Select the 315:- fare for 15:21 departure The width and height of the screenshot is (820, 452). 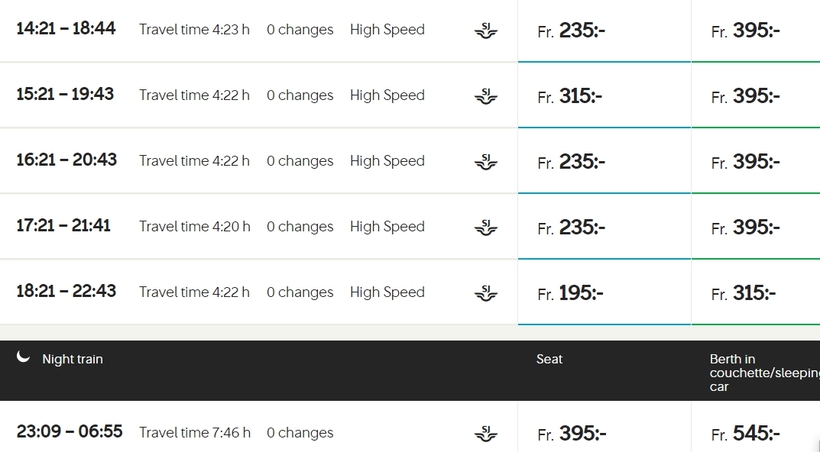605,96
